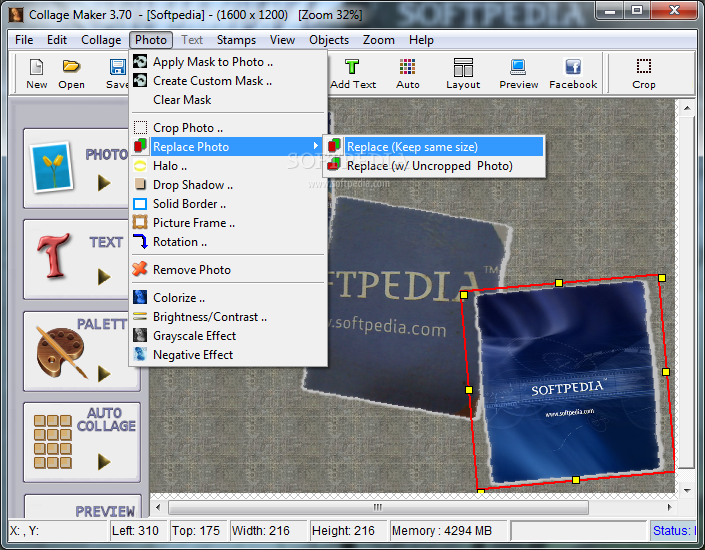Open the Edit menu
This screenshot has width=705, height=550.
coord(57,40)
